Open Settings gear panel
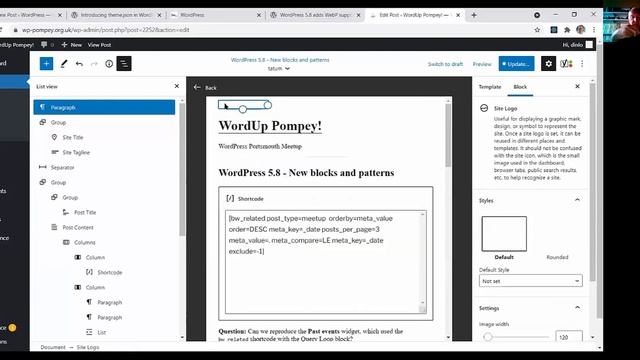 click(548, 64)
